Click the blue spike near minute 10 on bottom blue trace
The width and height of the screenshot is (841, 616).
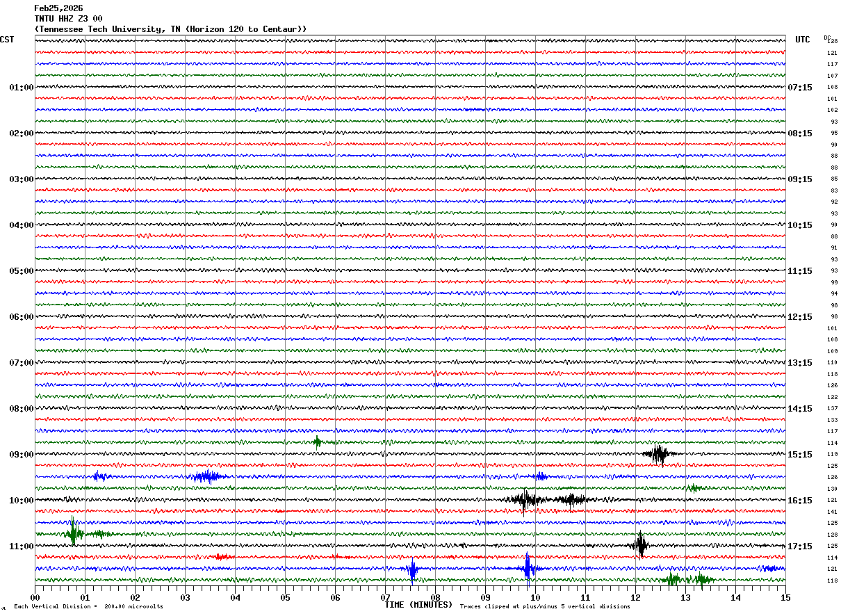point(528,567)
